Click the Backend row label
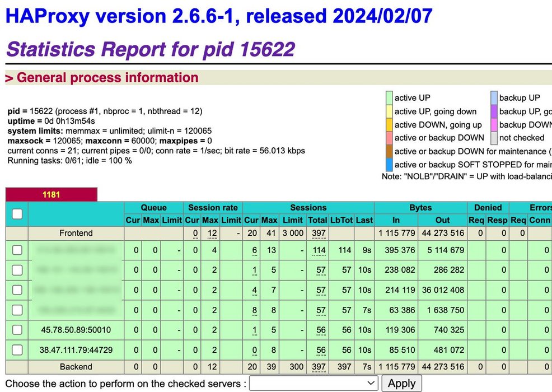The height and width of the screenshot is (392, 552). point(76,367)
